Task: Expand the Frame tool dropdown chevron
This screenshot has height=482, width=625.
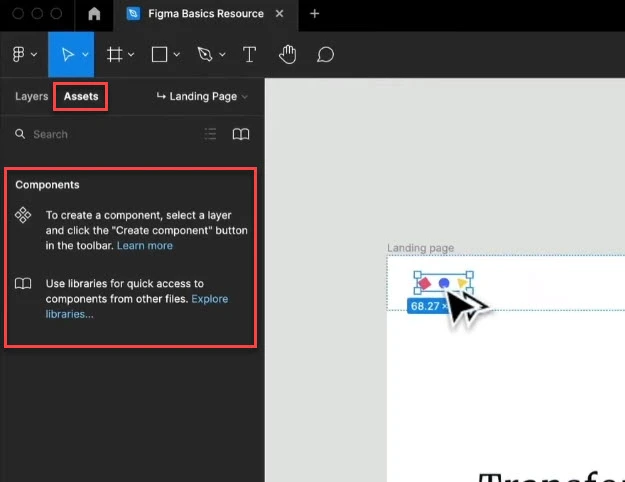Action: [x=131, y=54]
